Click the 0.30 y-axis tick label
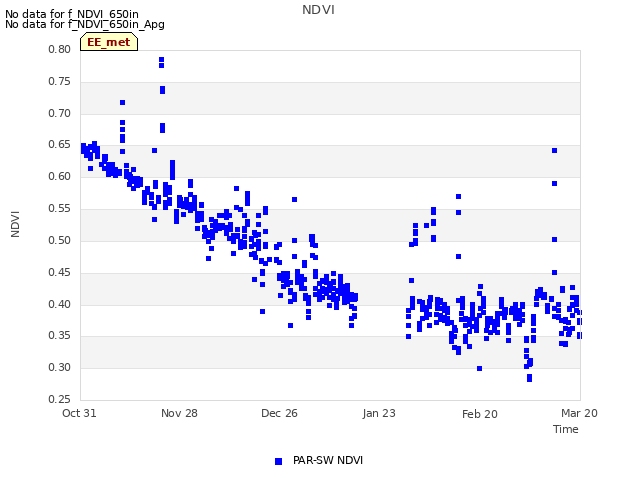 pyautogui.click(x=60, y=367)
